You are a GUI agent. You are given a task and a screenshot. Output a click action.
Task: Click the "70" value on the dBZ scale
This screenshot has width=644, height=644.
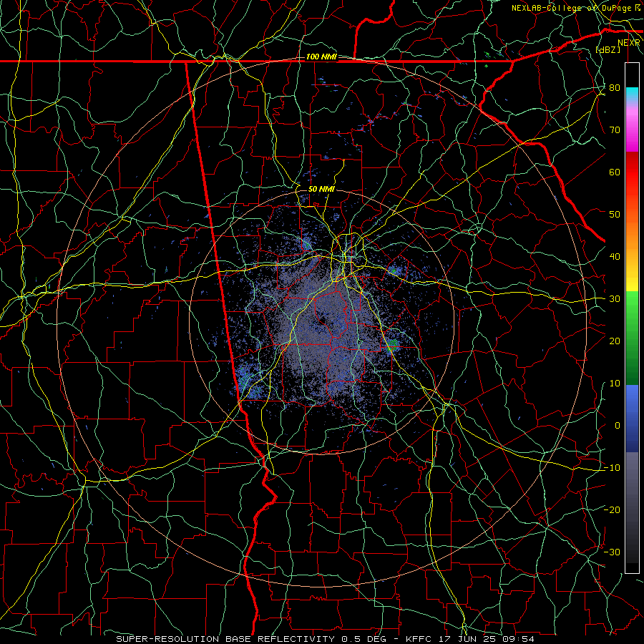(x=615, y=130)
